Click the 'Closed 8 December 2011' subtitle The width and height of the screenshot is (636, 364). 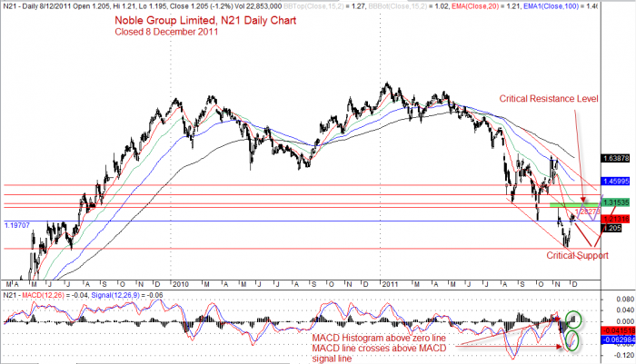tap(166, 32)
